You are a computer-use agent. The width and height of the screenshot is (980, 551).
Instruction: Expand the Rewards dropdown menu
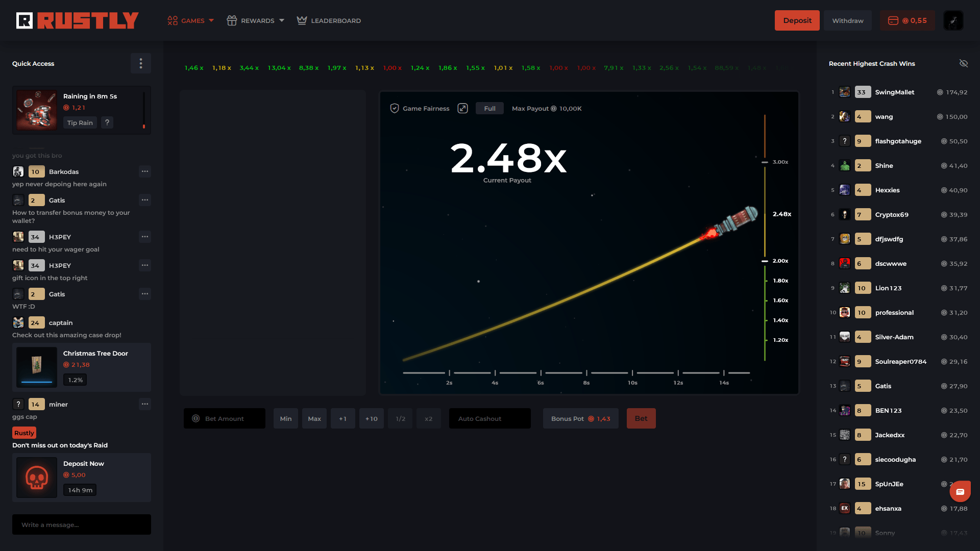[x=256, y=20]
